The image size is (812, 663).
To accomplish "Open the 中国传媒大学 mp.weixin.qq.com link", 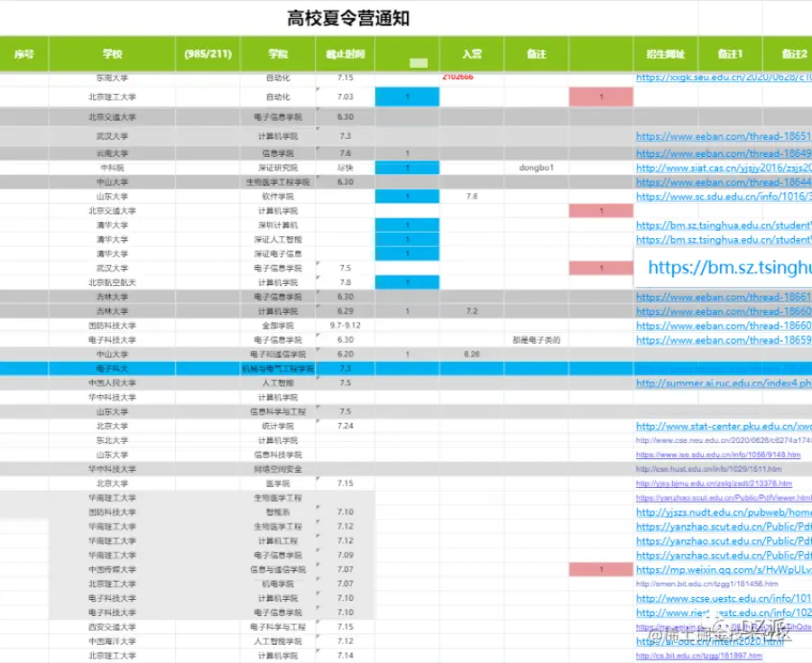I will coord(722,569).
